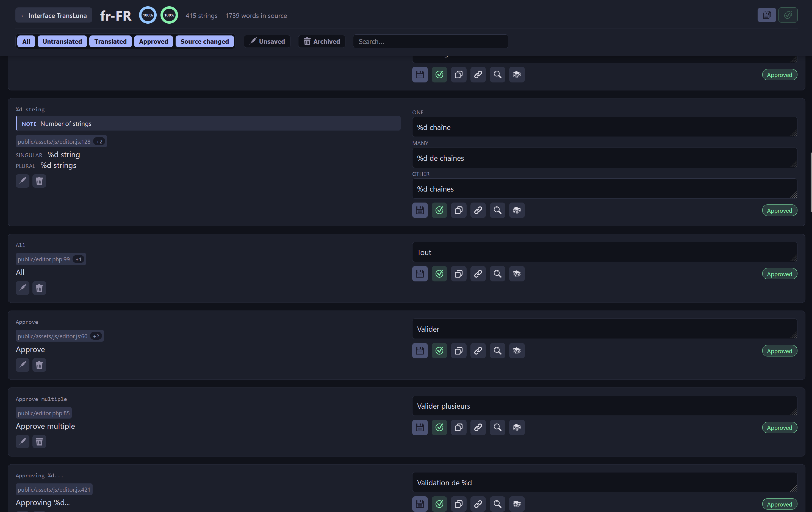Click search icon in 'Valider' row
812x512 pixels.
coord(497,351)
